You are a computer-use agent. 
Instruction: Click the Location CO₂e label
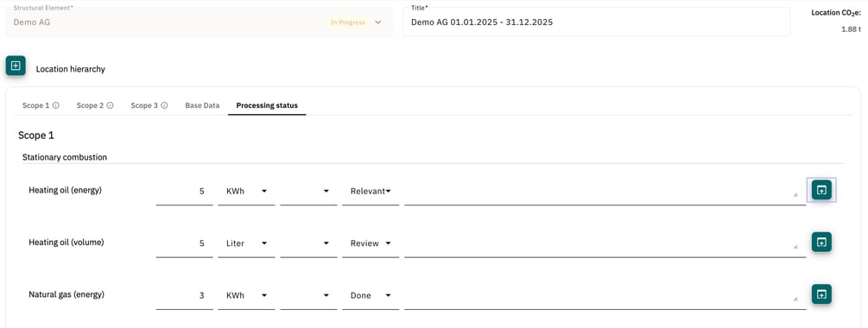click(836, 13)
